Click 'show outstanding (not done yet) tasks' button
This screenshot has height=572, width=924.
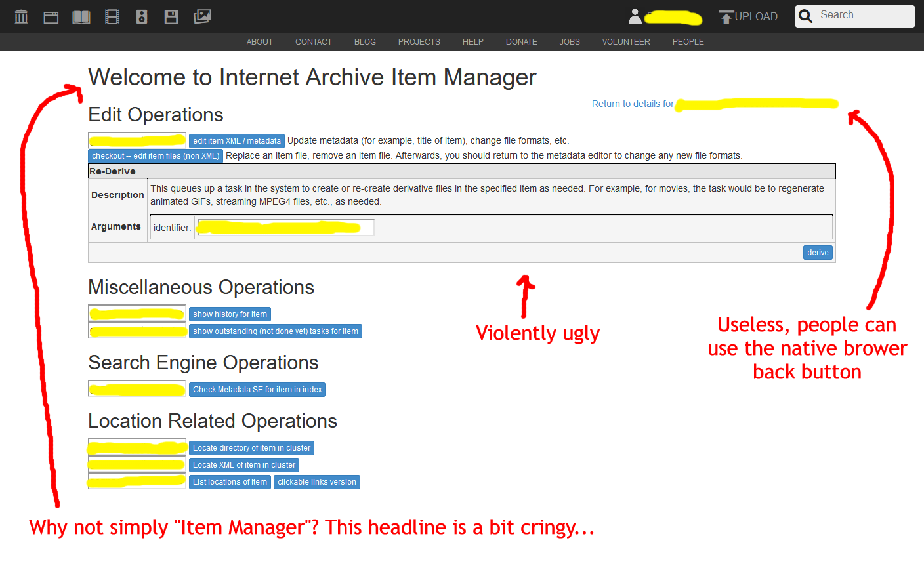(276, 331)
